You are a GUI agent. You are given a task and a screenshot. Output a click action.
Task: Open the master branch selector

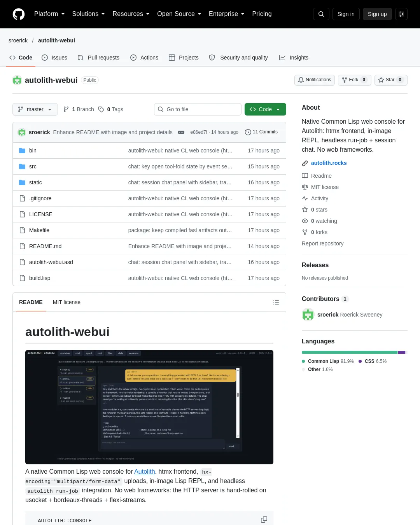[35, 109]
